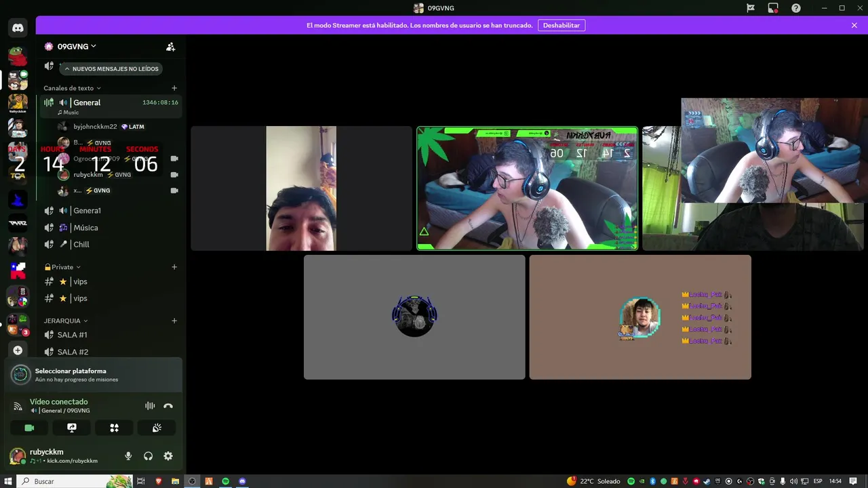Switch the ESP input language

[x=818, y=481]
